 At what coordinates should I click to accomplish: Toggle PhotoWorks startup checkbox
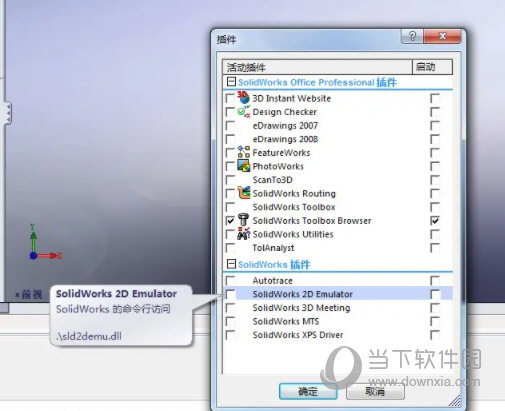click(435, 166)
